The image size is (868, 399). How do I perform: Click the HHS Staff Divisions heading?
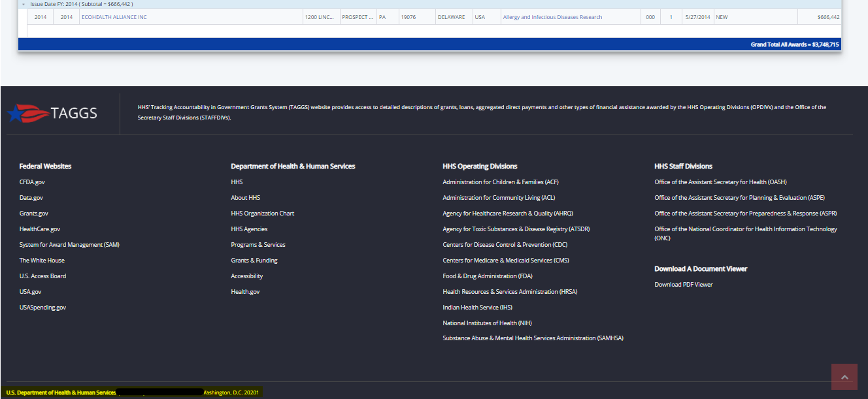click(x=684, y=167)
